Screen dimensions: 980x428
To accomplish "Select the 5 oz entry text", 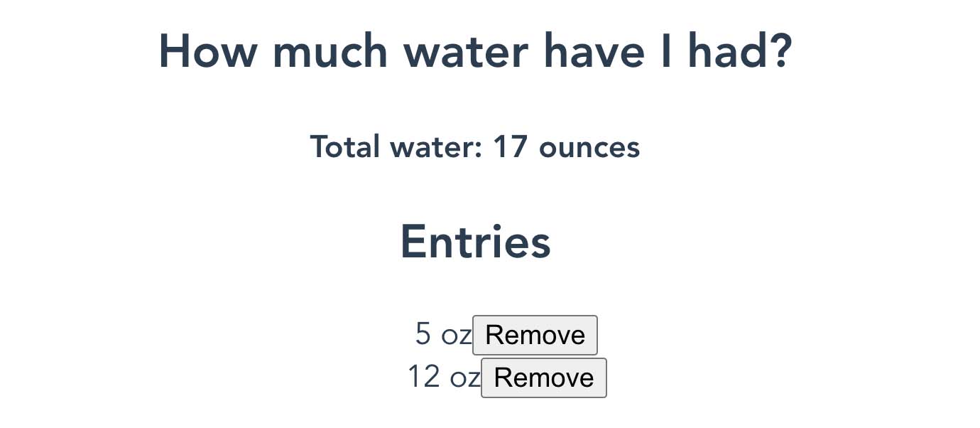I will pos(440,335).
